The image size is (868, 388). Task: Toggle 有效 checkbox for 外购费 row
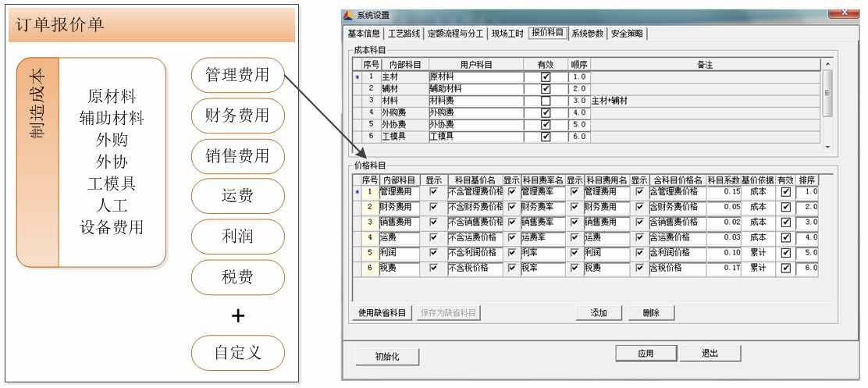pos(546,113)
